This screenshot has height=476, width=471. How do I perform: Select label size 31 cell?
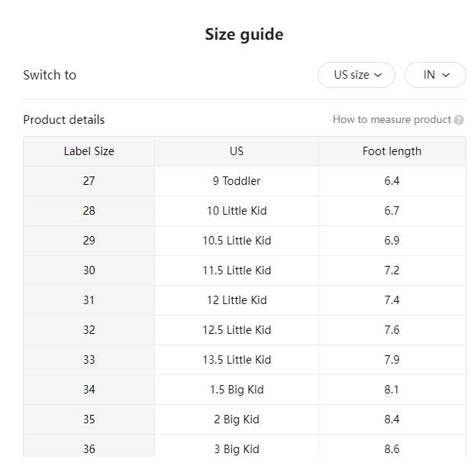(x=89, y=300)
